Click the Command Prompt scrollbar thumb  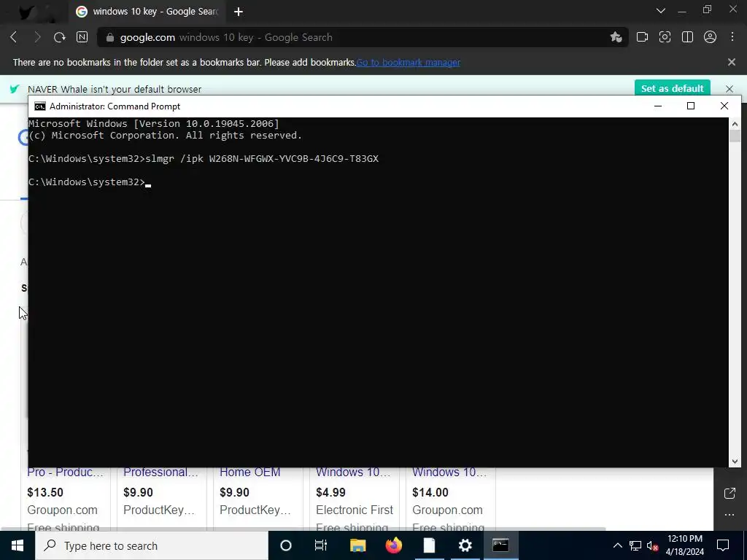coord(735,136)
